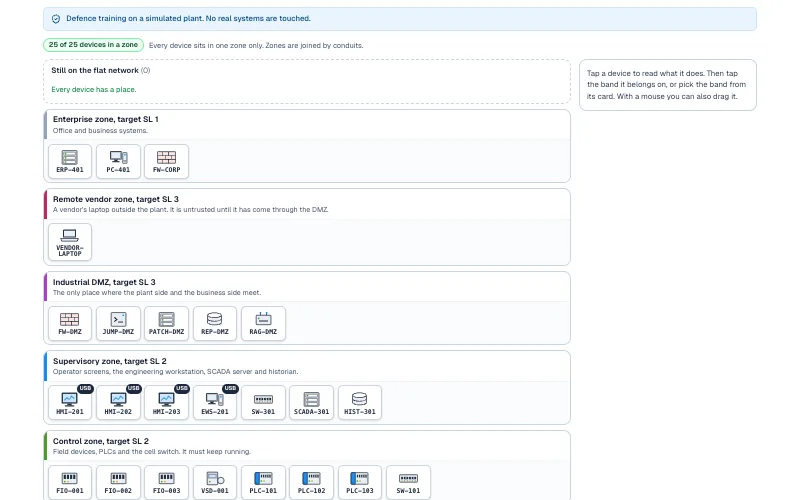The height and width of the screenshot is (500, 800).
Task: Tap the FIO-002 field I/O device
Action: coord(118,483)
